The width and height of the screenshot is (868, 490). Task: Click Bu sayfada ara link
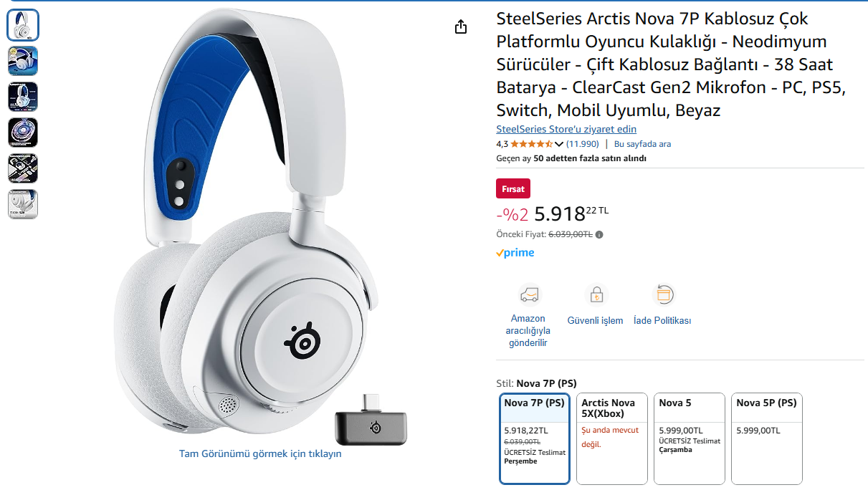(x=643, y=144)
